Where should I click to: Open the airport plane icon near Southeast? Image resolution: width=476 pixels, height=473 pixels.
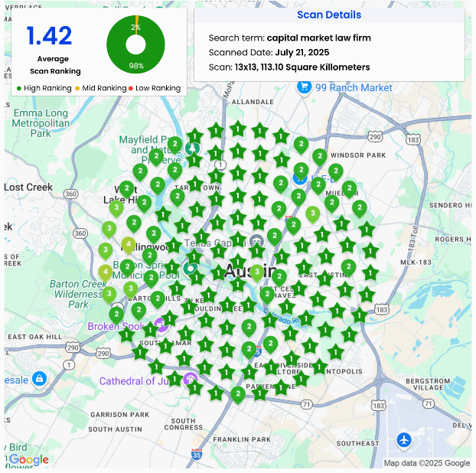[404, 440]
